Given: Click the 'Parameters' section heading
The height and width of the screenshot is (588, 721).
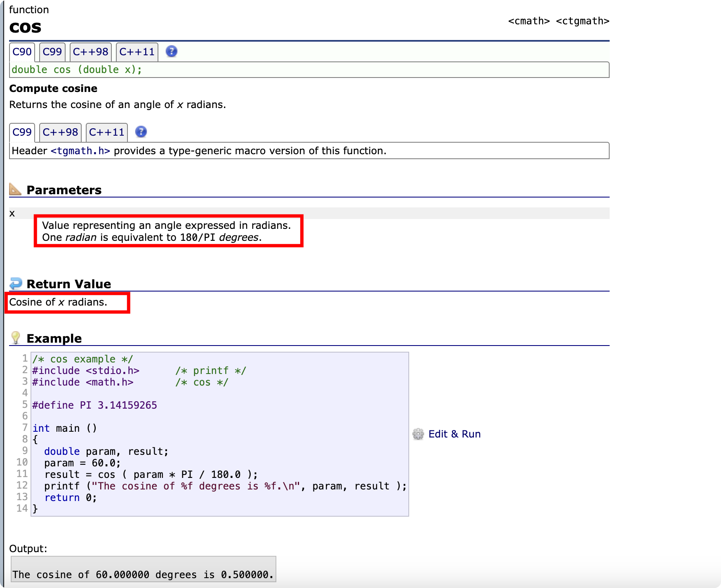Looking at the screenshot, I should [x=64, y=190].
